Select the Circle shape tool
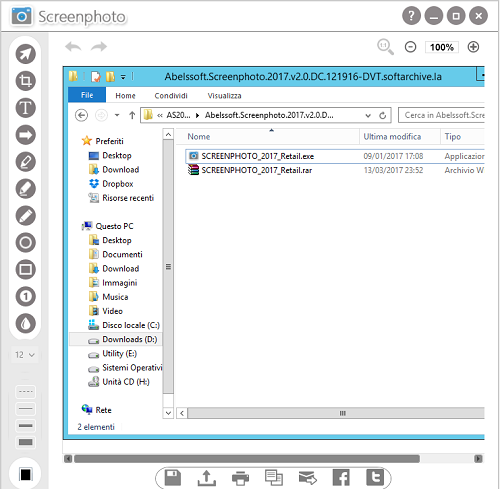 [x=26, y=243]
